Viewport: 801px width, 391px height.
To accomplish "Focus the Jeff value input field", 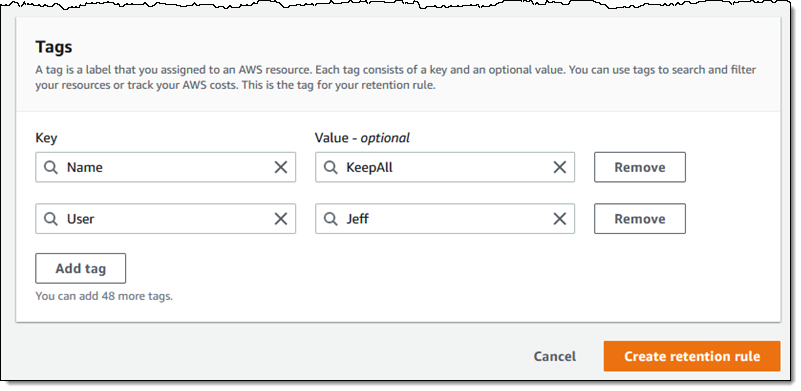I will pos(445,219).
